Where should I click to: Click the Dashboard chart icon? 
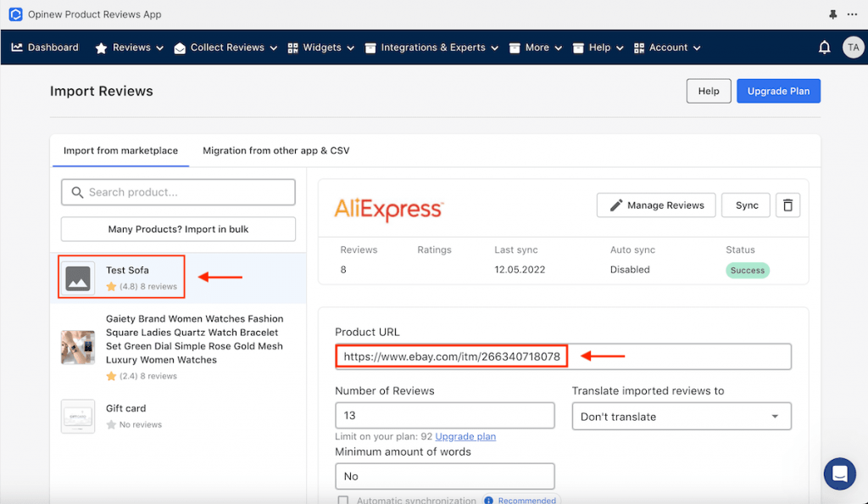pos(17,48)
